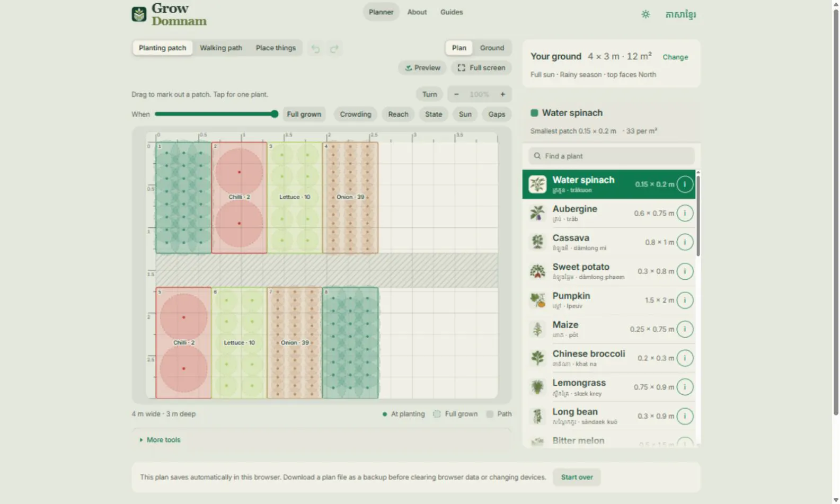This screenshot has height=504, width=840.
Task: Toggle the State overlay
Action: coord(434,114)
